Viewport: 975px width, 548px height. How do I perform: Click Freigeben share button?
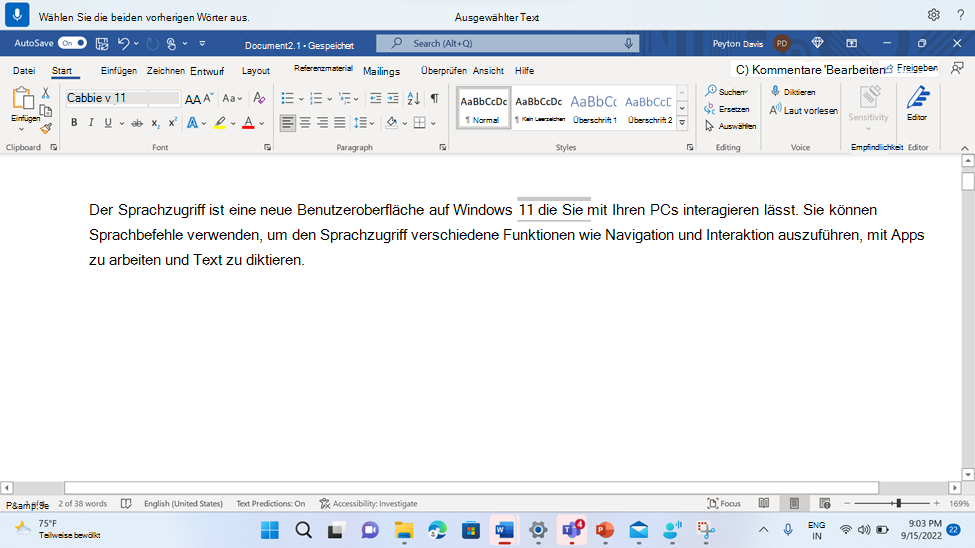(912, 68)
